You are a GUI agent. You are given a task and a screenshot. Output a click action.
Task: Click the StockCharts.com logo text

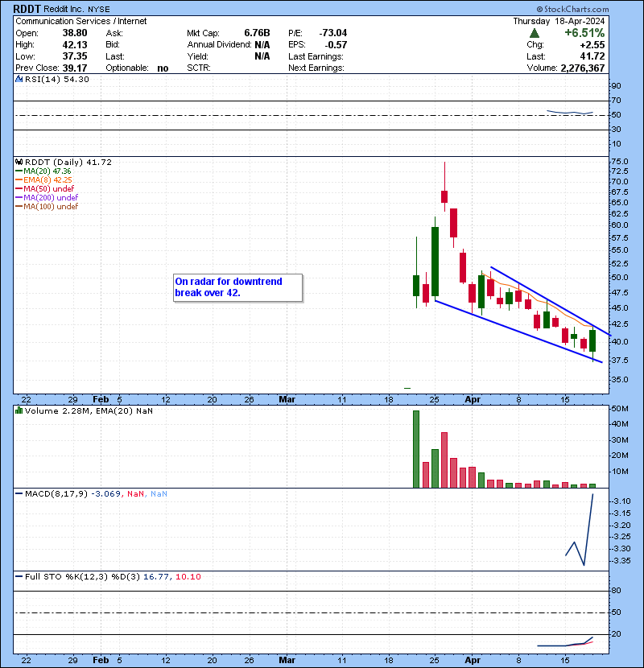[572, 9]
